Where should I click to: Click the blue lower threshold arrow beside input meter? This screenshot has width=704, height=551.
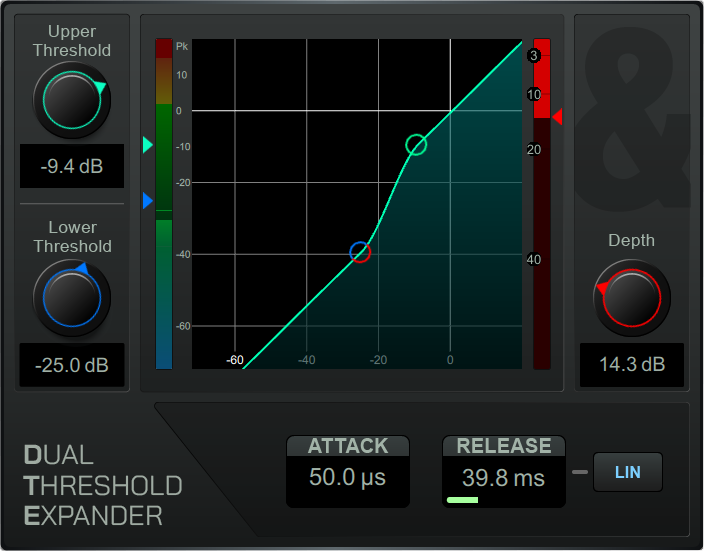[x=148, y=201]
